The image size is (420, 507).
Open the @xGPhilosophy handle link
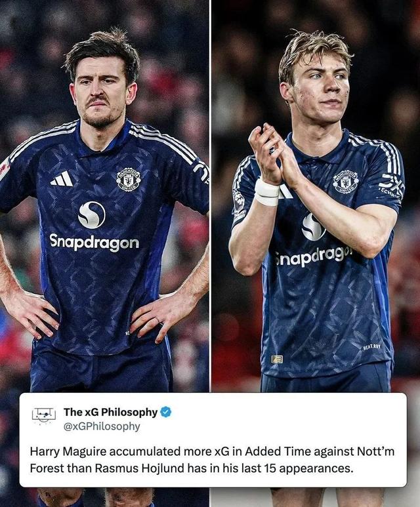[x=102, y=426]
